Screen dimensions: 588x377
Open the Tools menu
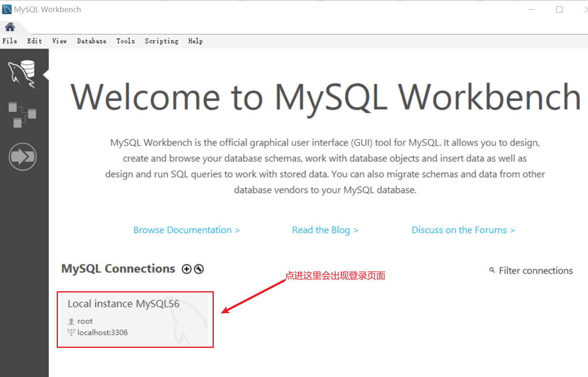pos(126,41)
